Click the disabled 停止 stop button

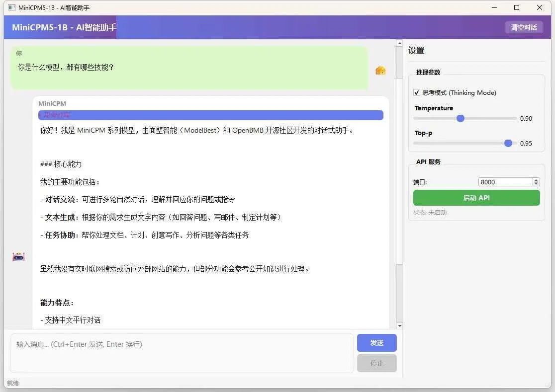[x=376, y=363]
